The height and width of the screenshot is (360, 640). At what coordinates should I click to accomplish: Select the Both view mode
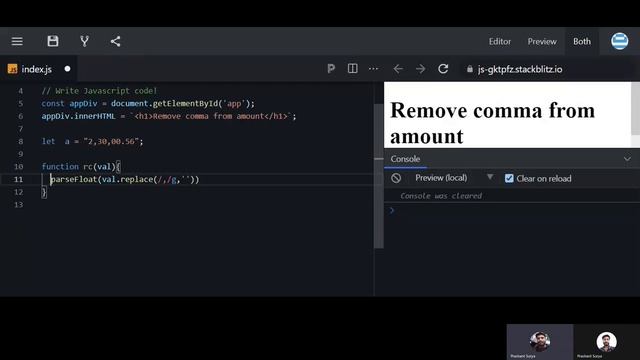click(582, 41)
